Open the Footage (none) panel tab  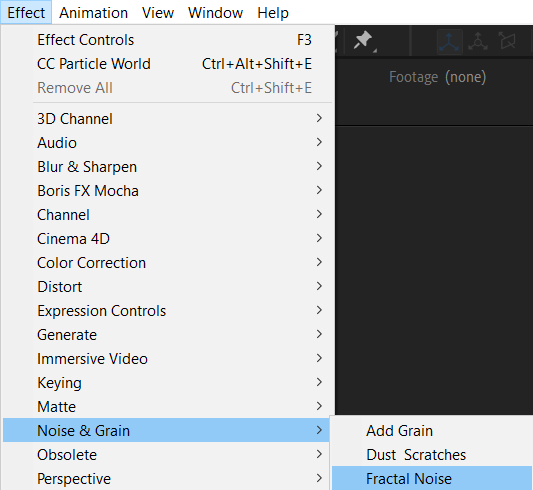click(x=437, y=77)
